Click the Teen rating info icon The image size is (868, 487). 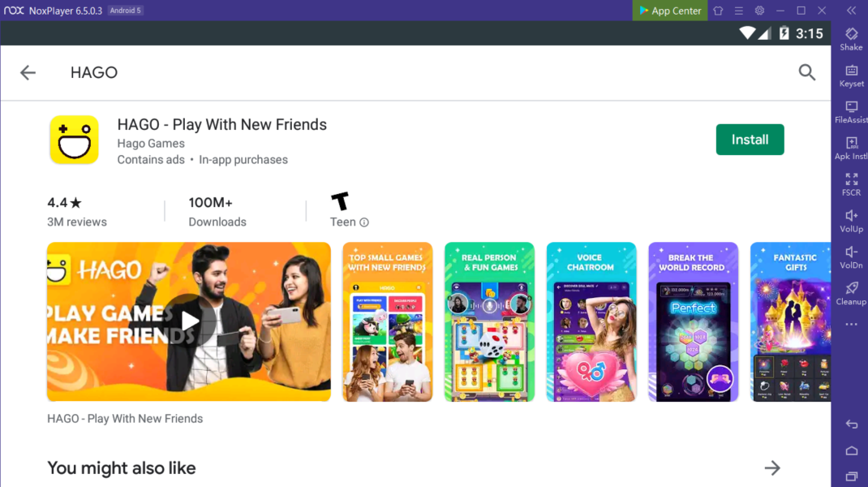pos(364,222)
